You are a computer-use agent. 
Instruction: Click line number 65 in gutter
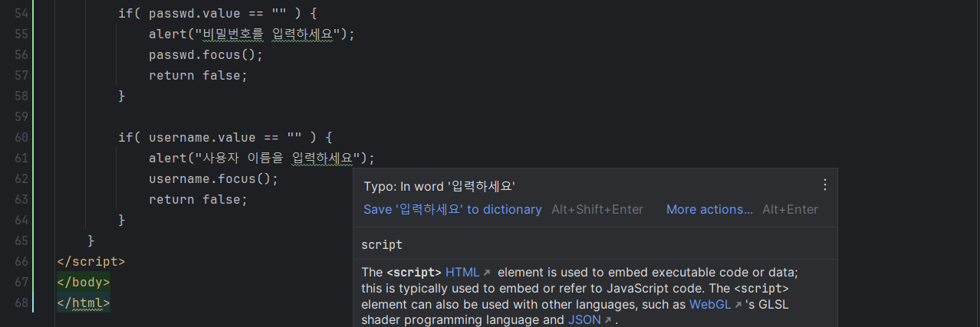click(x=21, y=240)
